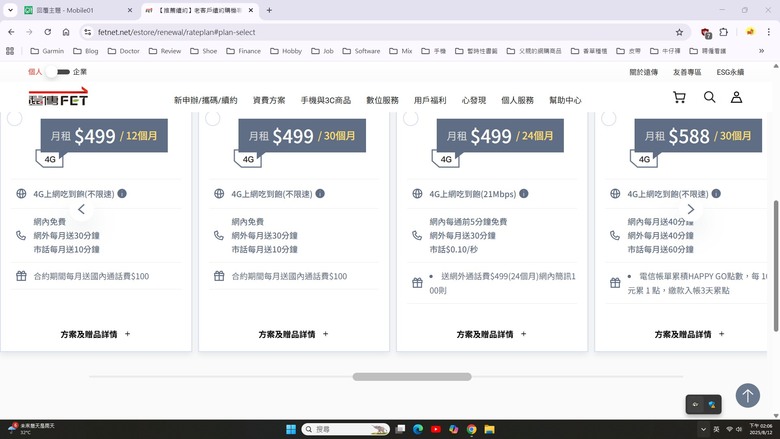Open a new browser tab
This screenshot has height=439, width=780.
click(269, 10)
